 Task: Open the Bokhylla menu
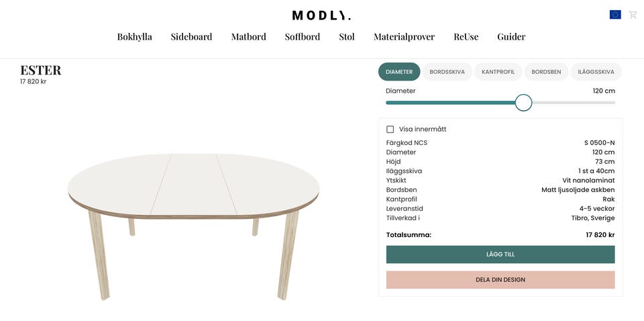tap(134, 37)
